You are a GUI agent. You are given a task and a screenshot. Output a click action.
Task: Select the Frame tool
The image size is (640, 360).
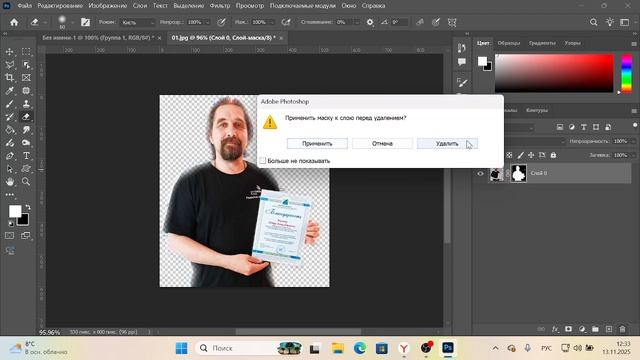[x=26, y=78]
